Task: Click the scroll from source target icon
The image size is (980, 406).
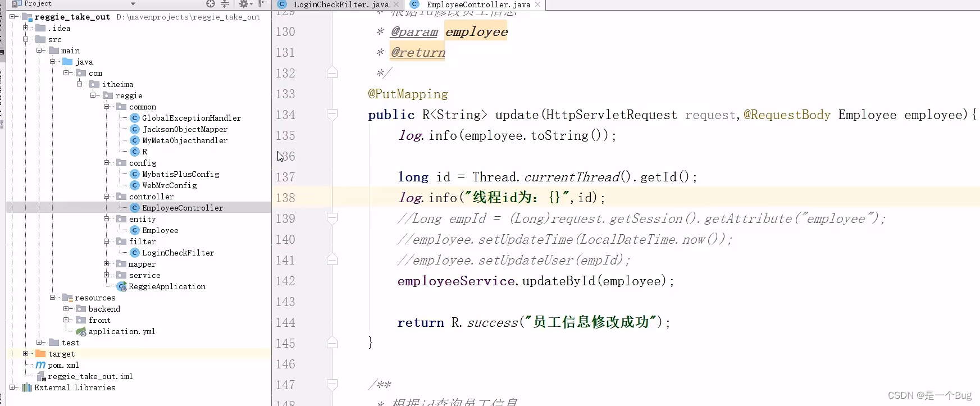Action: 211,4
